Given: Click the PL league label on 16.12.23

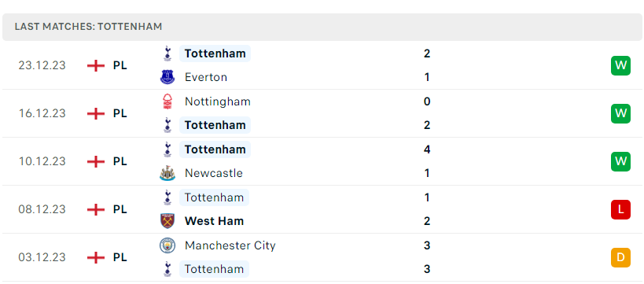Looking at the screenshot, I should click(x=120, y=113).
